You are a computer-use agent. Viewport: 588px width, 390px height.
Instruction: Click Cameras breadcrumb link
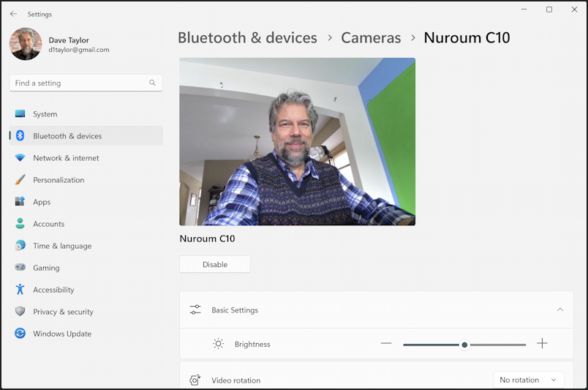tap(371, 37)
